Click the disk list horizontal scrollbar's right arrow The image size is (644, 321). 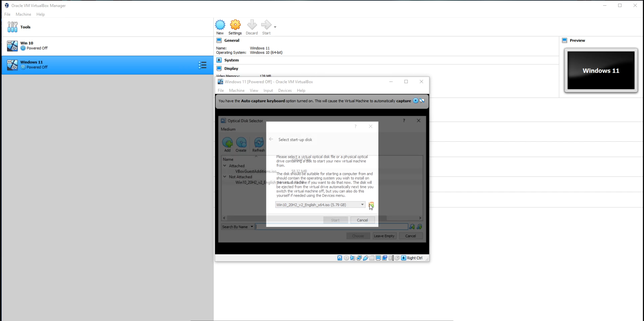click(x=420, y=218)
